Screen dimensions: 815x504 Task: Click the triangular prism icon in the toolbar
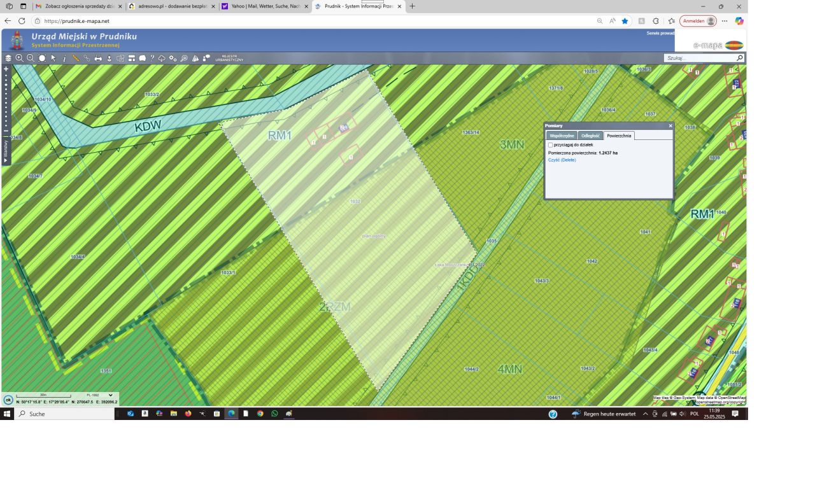(x=195, y=58)
